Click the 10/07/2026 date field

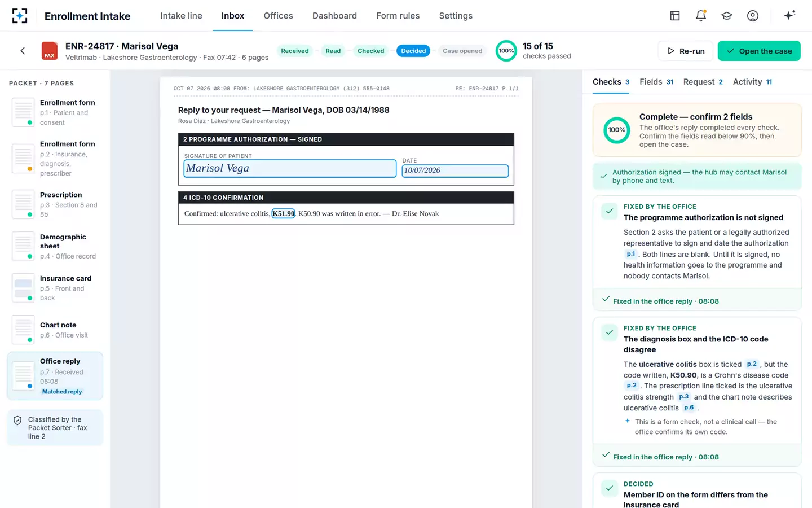tap(455, 170)
